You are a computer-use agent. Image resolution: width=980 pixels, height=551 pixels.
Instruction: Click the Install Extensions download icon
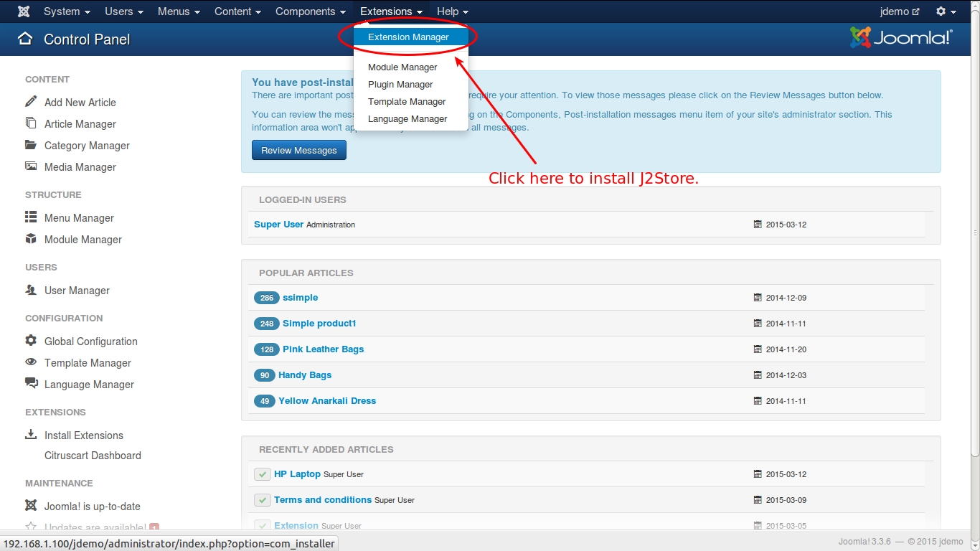pos(31,435)
